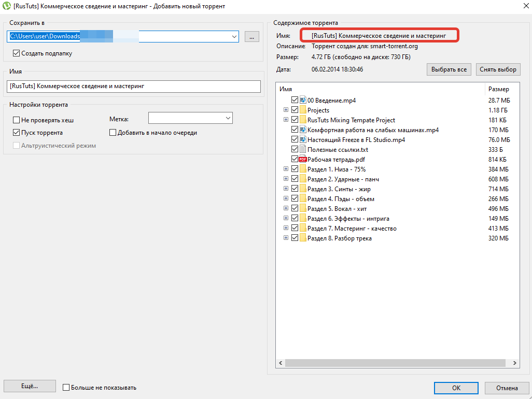Click the Projects folder icon
The height and width of the screenshot is (399, 532).
pos(303,110)
